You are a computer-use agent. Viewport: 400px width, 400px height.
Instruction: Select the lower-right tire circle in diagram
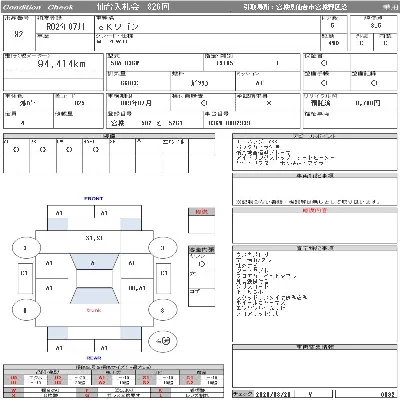(163, 311)
